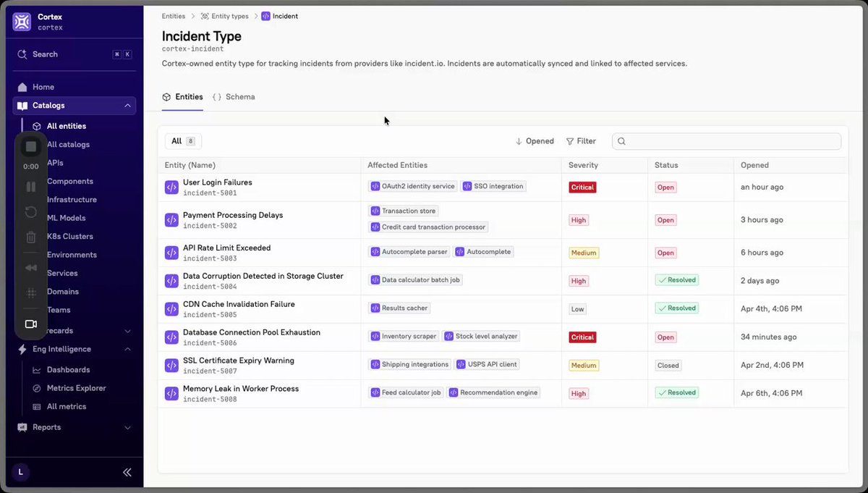The image size is (868, 493).
Task: Open User Login Failures entity icon
Action: [x=171, y=187]
